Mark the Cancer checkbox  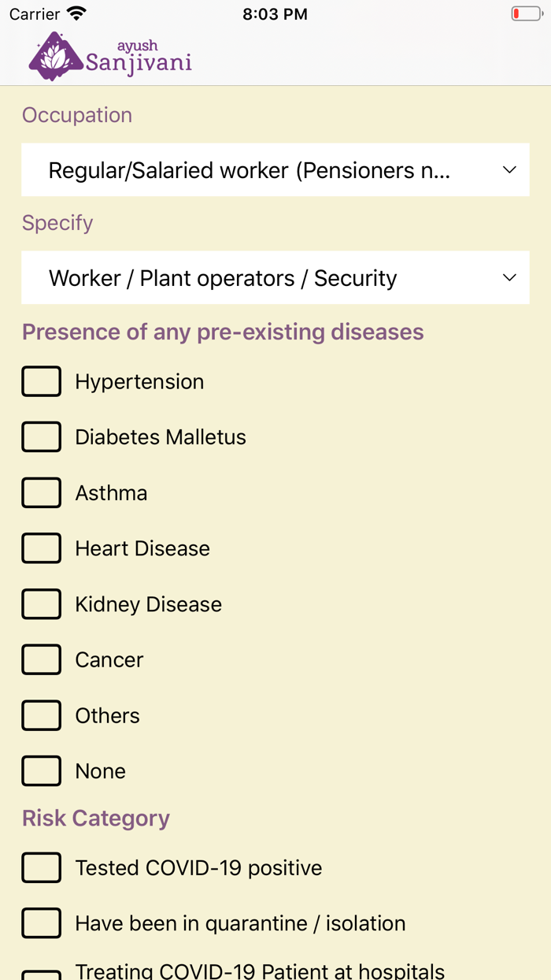tap(42, 660)
